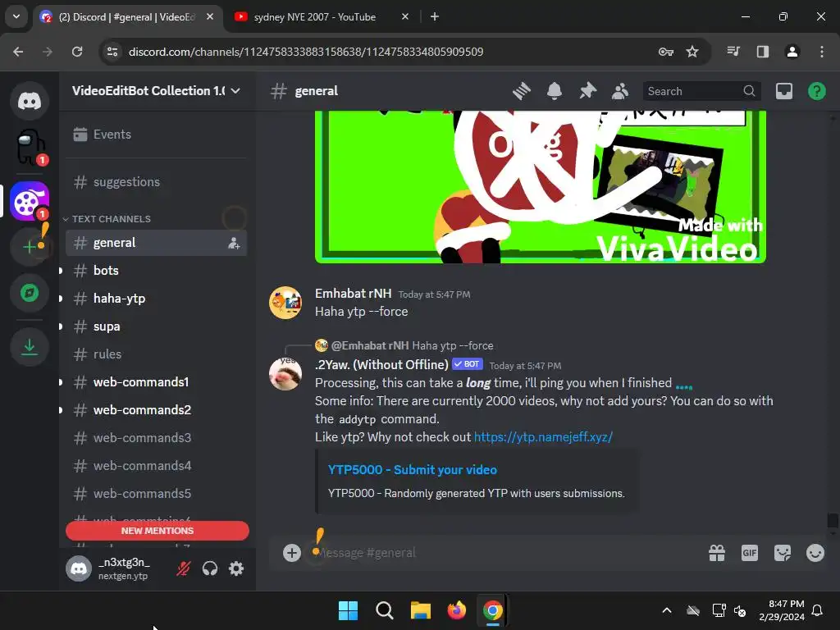The width and height of the screenshot is (840, 630).
Task: Open the bots channel
Action: click(156, 271)
